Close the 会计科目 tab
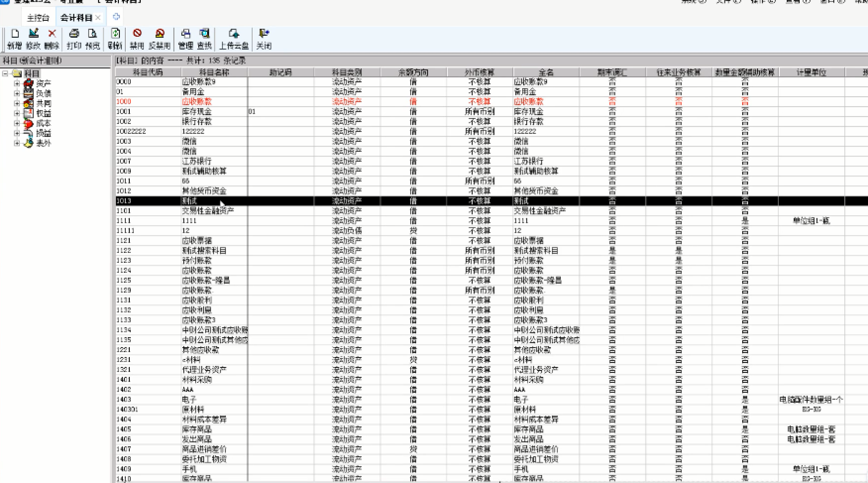Image resolution: width=868 pixels, height=483 pixels. (x=98, y=18)
